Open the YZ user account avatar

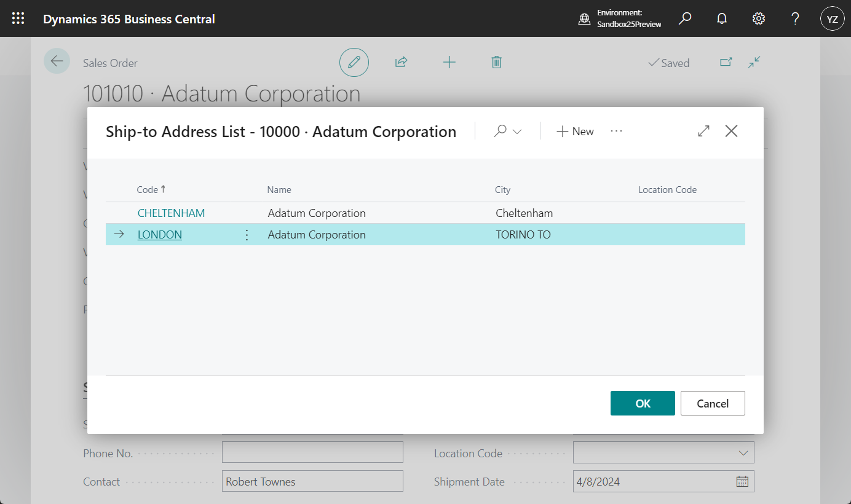point(832,18)
